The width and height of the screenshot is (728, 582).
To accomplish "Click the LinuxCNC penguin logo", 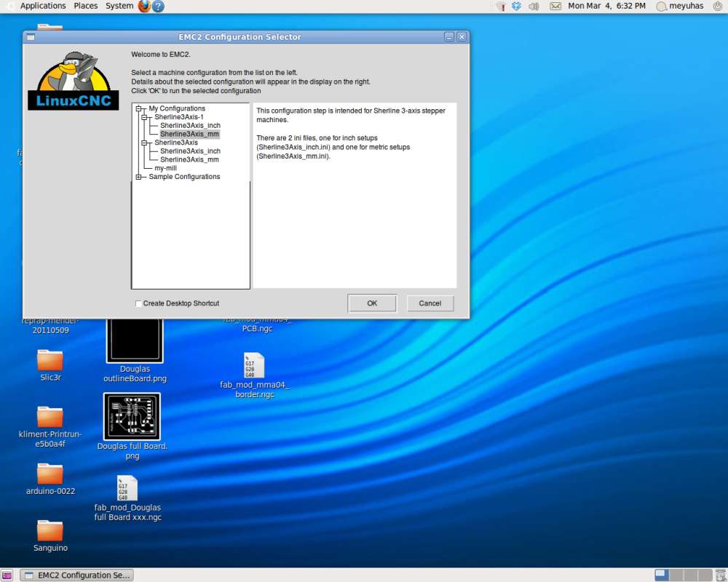I will pyautogui.click(x=74, y=80).
